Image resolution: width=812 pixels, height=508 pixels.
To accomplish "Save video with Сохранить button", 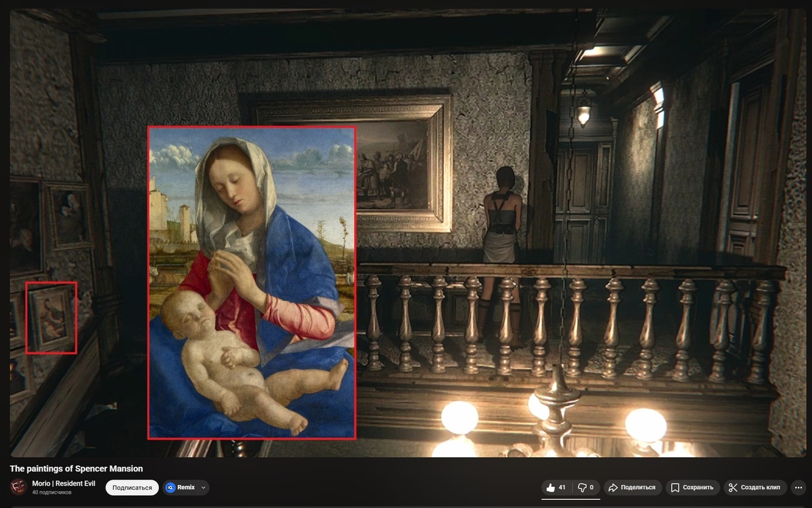I will [692, 488].
